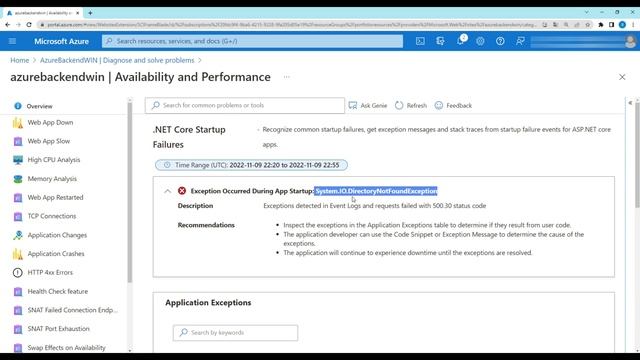Focus the Search by keywords field
640x360 pixels.
pos(235,333)
